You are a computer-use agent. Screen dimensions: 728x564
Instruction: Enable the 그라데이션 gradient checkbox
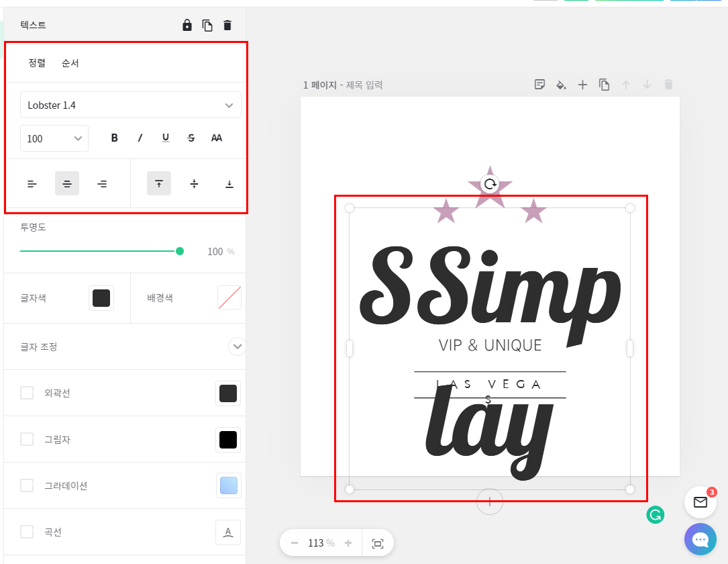click(27, 485)
